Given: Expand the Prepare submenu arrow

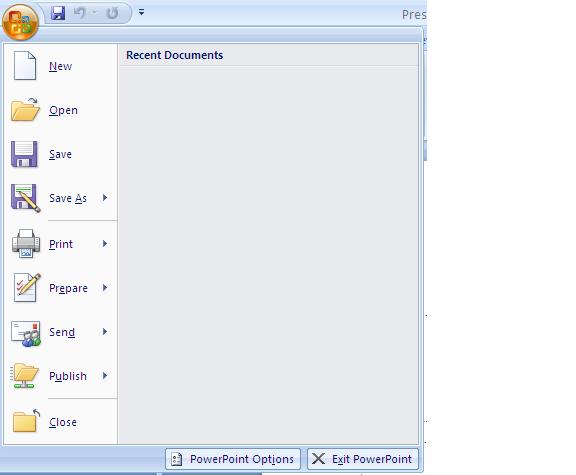Looking at the screenshot, I should 105,288.
